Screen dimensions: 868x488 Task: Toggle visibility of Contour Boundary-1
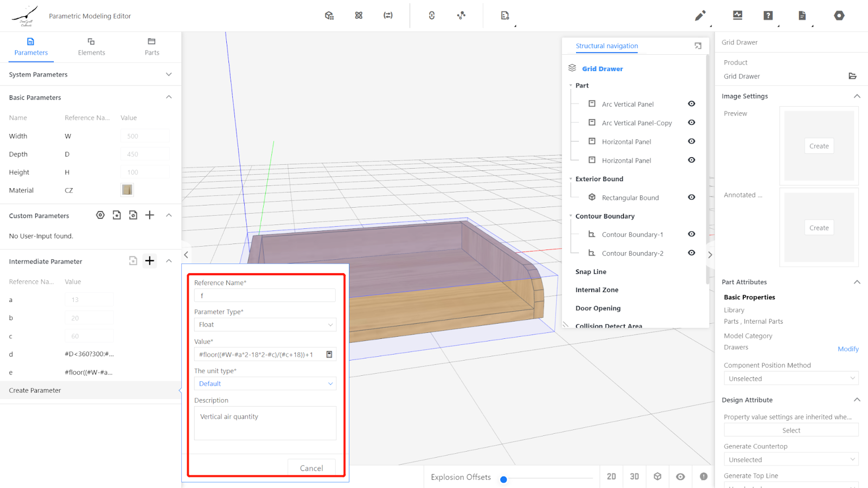coord(691,234)
